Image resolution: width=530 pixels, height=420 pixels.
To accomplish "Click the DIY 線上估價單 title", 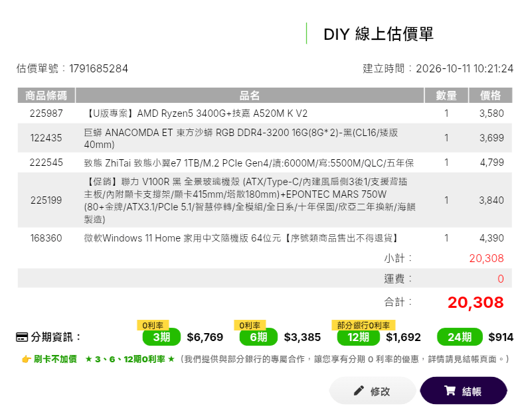I will [x=378, y=34].
